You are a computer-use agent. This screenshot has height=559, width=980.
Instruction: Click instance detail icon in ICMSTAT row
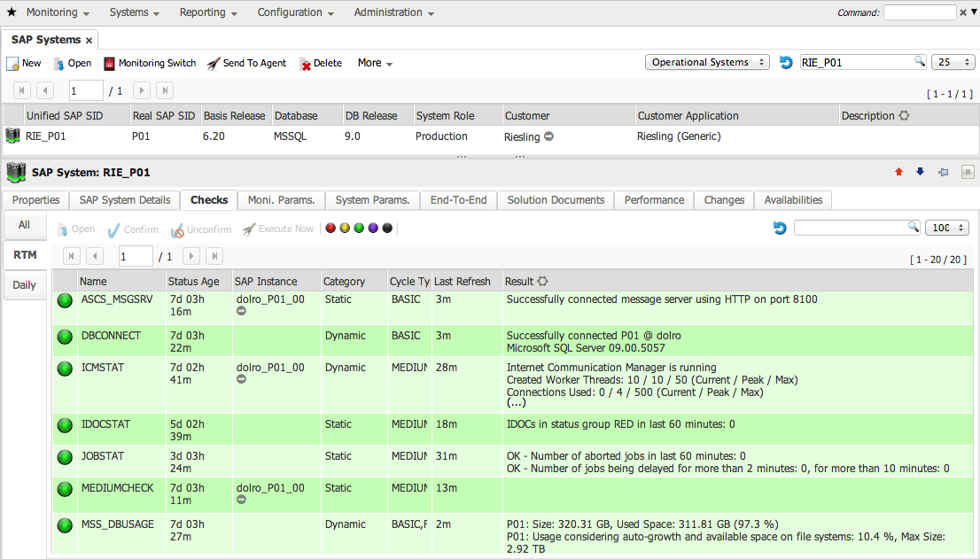click(241, 379)
